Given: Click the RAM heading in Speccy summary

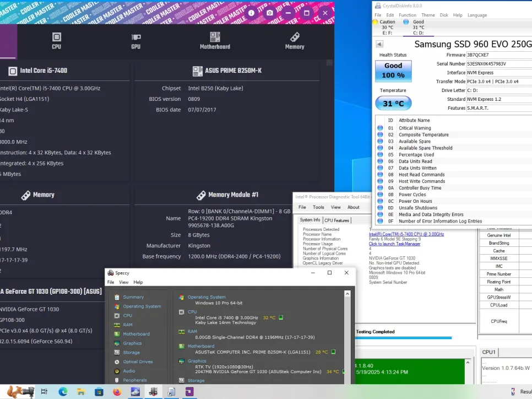Looking at the screenshot, I should (192, 331).
